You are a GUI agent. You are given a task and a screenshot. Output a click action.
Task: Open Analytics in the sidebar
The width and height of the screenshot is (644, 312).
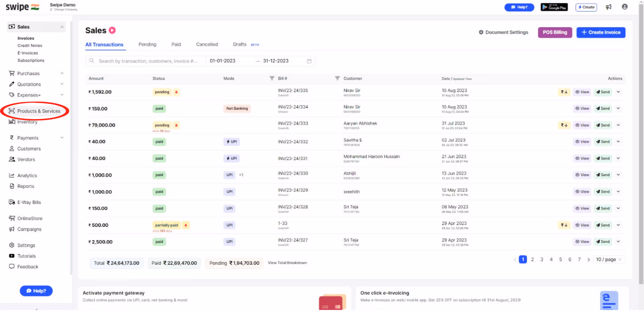pyautogui.click(x=23, y=175)
